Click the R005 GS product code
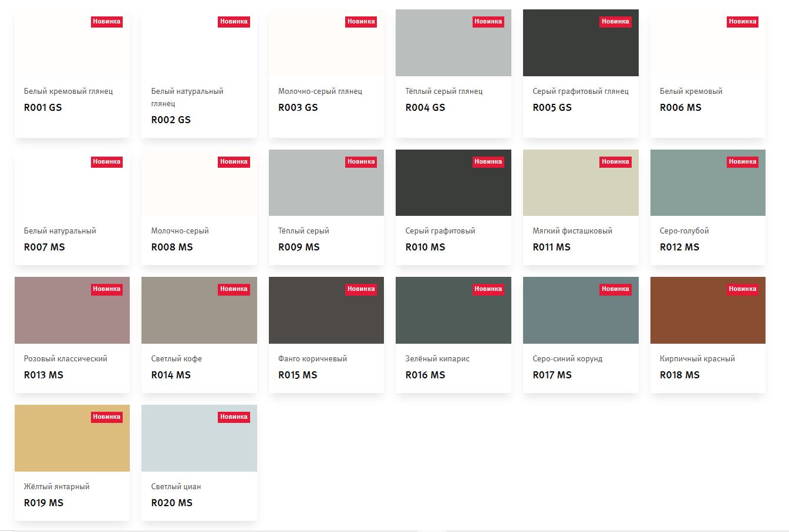The image size is (789, 532). tap(552, 107)
